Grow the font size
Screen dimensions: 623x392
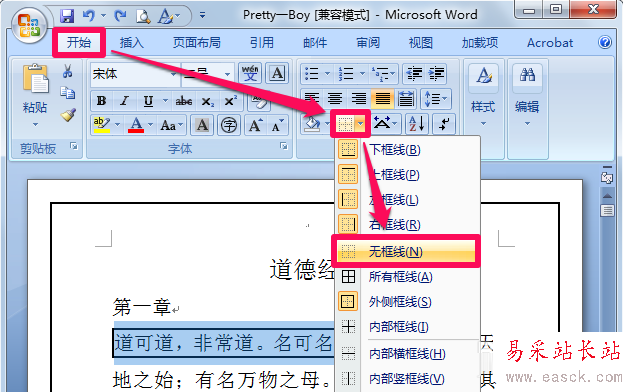pyautogui.click(x=255, y=126)
